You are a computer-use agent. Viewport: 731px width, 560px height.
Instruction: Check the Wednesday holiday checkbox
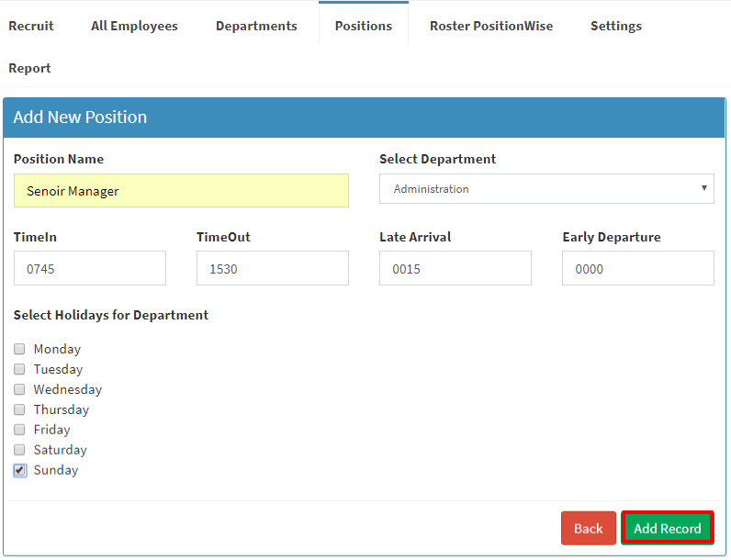19,389
